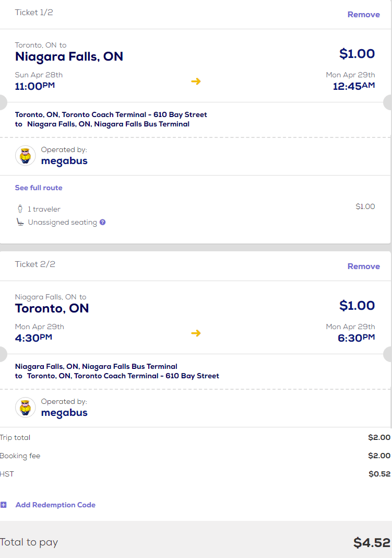Remove Ticket 2/2 from the cart
The image size is (392, 558).
pyautogui.click(x=363, y=266)
